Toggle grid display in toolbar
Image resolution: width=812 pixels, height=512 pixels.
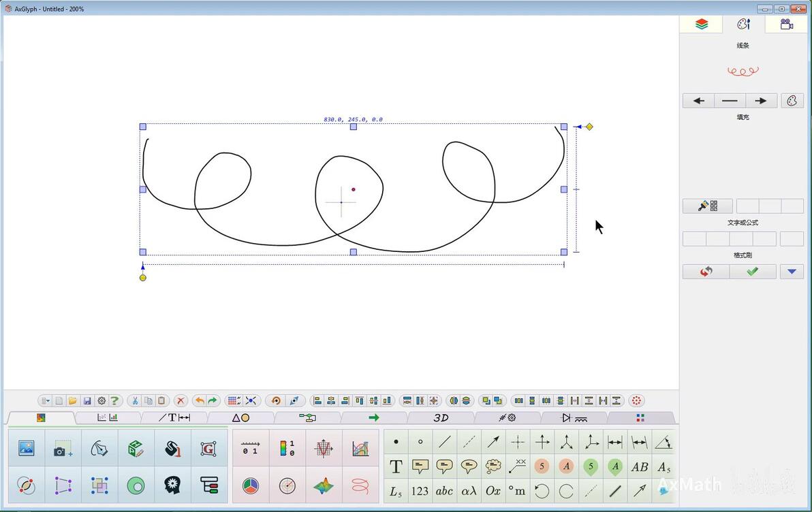(x=234, y=401)
